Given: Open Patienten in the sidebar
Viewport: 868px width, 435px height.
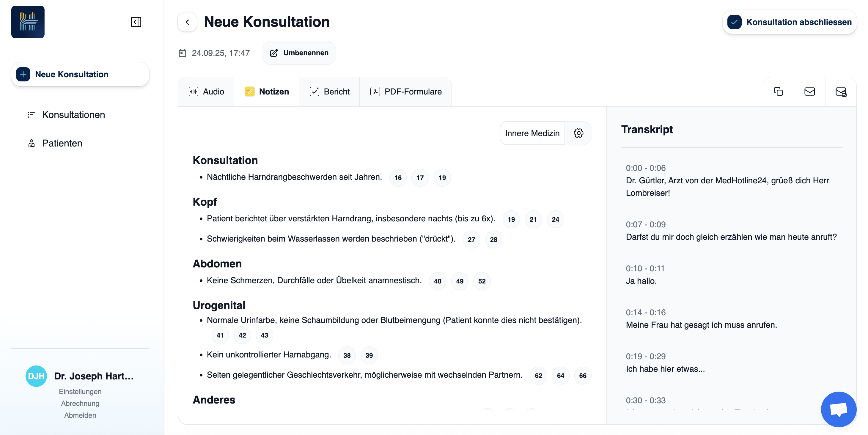Looking at the screenshot, I should tap(62, 143).
